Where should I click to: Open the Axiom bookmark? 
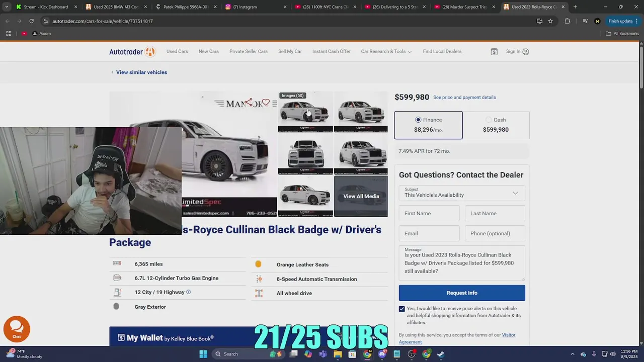[x=42, y=33]
